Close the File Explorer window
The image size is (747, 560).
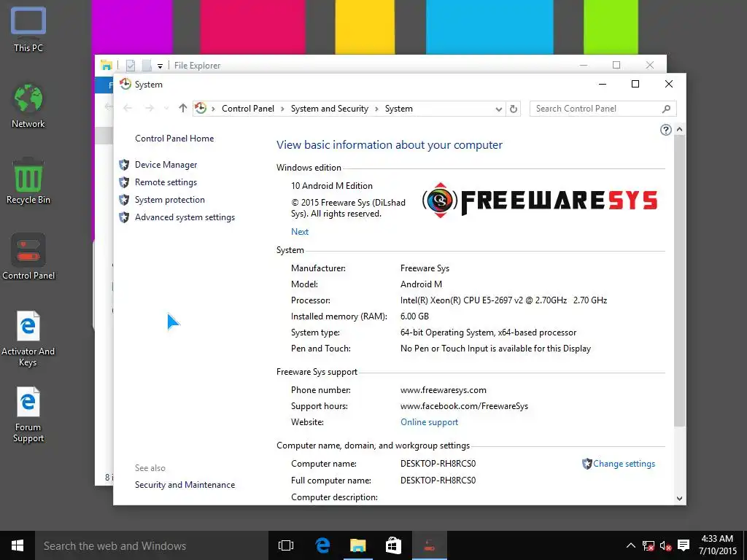pyautogui.click(x=650, y=65)
